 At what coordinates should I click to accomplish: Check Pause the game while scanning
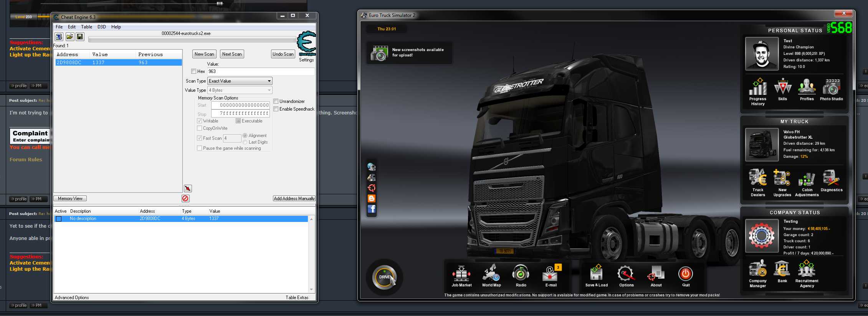point(199,148)
